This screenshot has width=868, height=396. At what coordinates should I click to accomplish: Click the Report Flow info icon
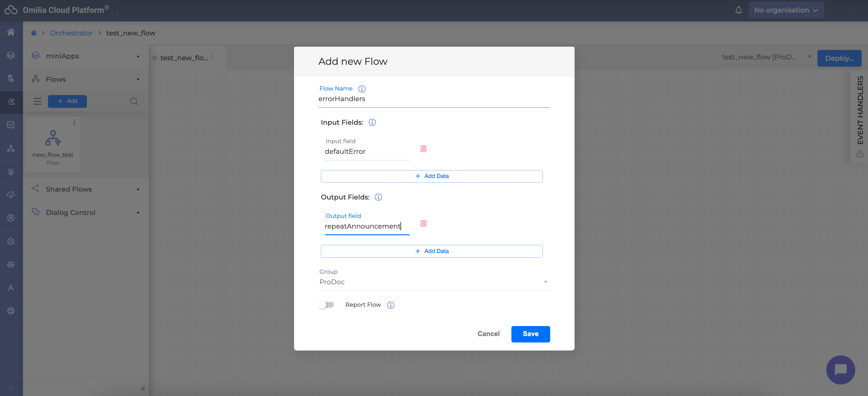pos(390,305)
